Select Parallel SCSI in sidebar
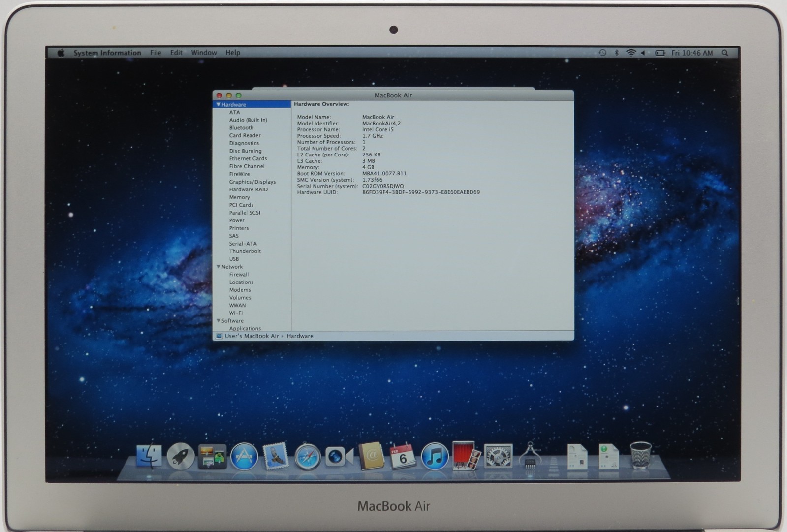Image resolution: width=787 pixels, height=532 pixels. pyautogui.click(x=245, y=213)
